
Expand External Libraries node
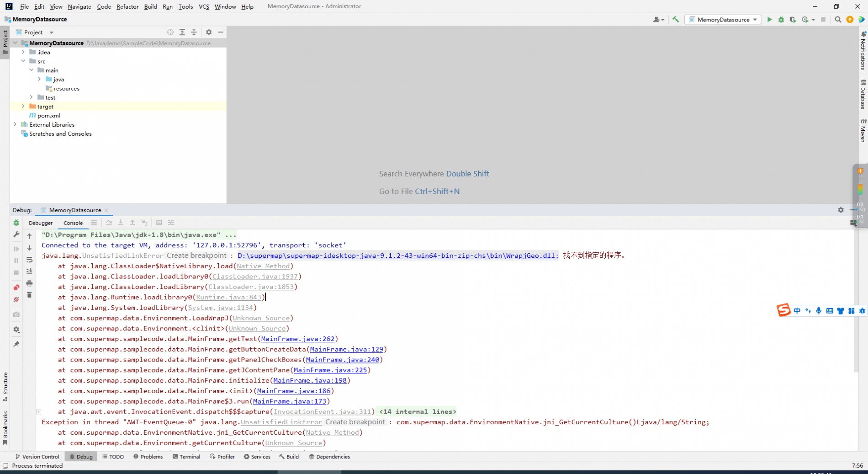(x=15, y=124)
